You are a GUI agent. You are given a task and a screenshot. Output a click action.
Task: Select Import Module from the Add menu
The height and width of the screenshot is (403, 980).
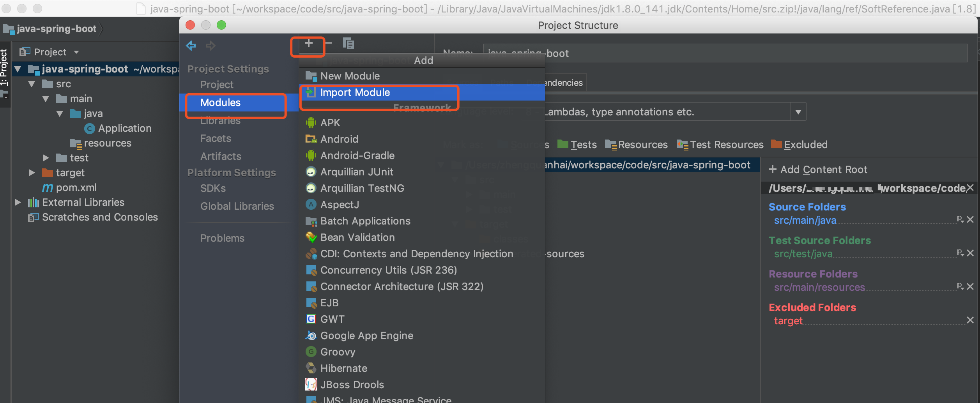355,92
